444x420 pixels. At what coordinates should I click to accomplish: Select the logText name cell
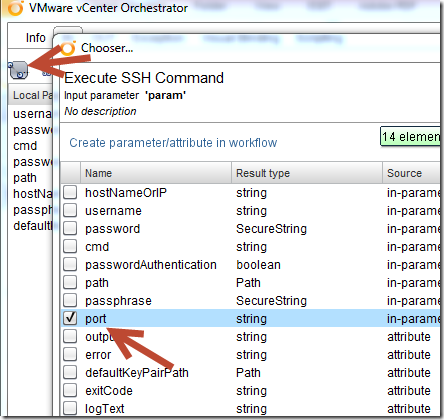105,409
